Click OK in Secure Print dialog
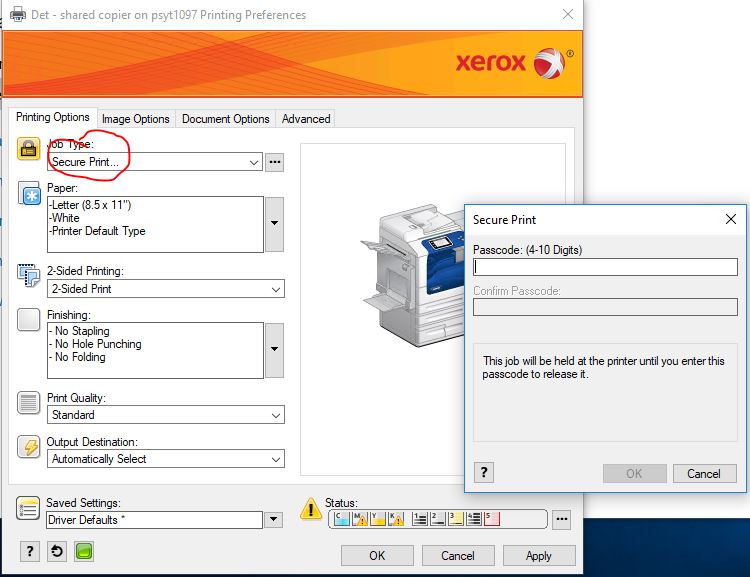Screen dimensions: 750x577 coord(634,473)
